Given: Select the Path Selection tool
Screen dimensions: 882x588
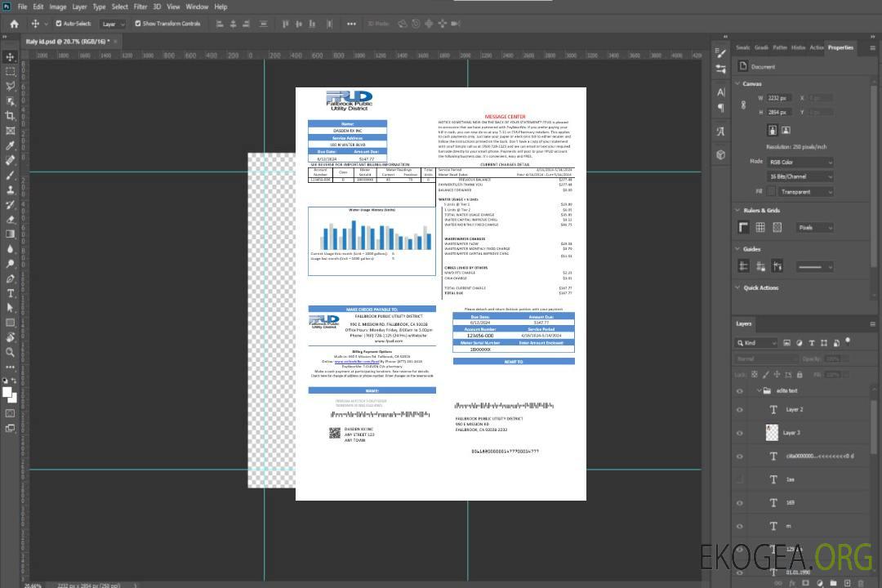Looking at the screenshot, I should [x=10, y=308].
